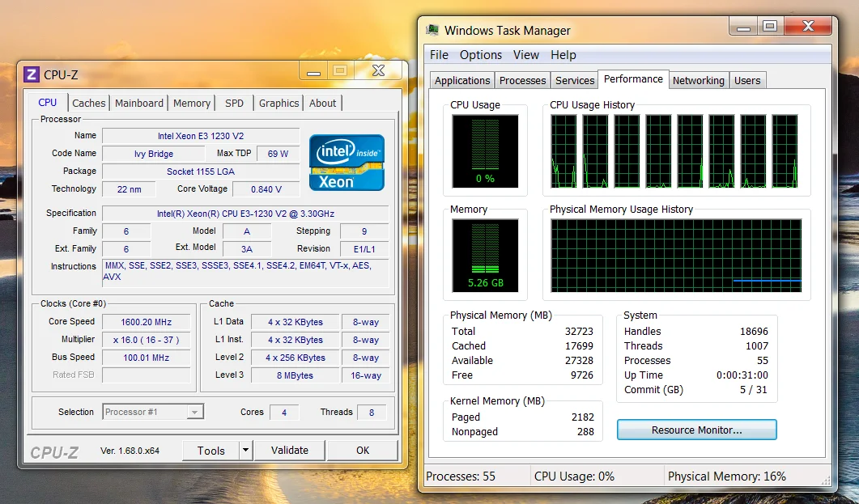Click the Kernel Memory Paged value 2182
Viewport: 859px width, 504px height.
click(x=583, y=417)
